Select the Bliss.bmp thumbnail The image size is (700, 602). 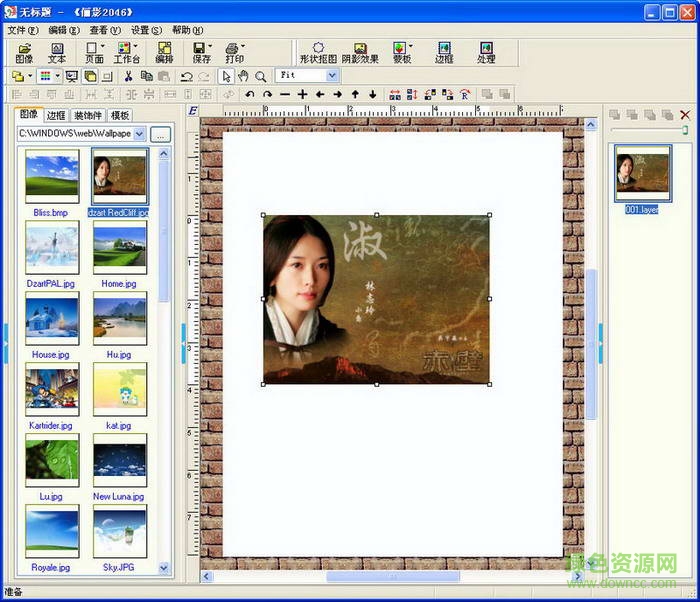coord(52,176)
